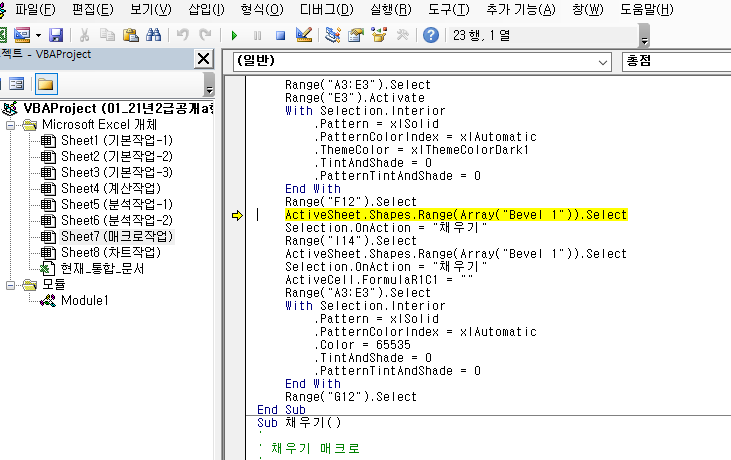Screen dimensions: 731x460
Task: Click the yellow execution arrow in margin
Action: [237, 215]
